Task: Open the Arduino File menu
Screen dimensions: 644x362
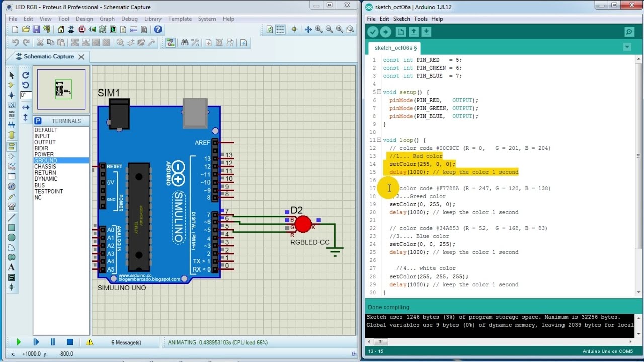Action: [x=371, y=19]
